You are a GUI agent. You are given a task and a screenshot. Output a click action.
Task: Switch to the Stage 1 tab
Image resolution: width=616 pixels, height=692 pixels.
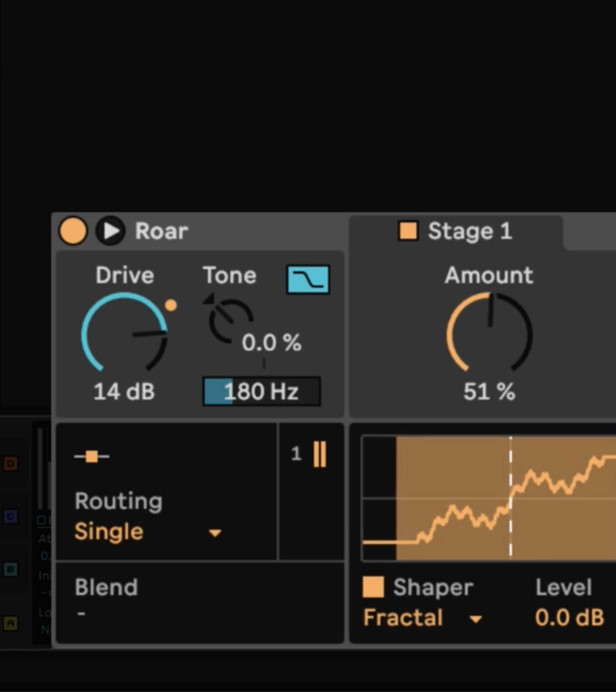coord(470,231)
